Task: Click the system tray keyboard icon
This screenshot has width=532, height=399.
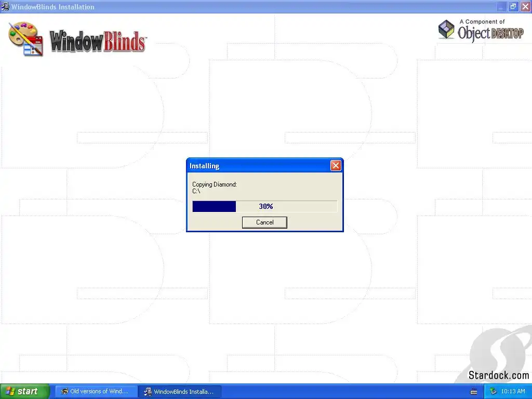Action: [474, 392]
